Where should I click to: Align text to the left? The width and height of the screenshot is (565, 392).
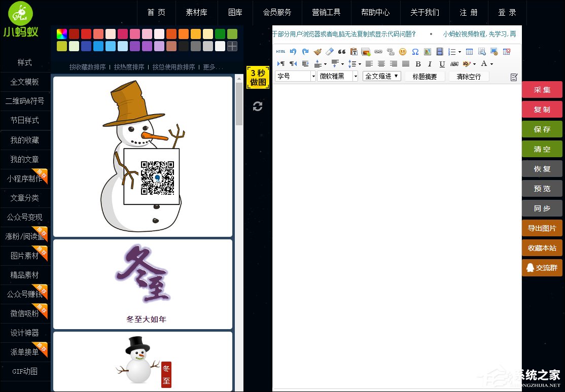point(369,64)
